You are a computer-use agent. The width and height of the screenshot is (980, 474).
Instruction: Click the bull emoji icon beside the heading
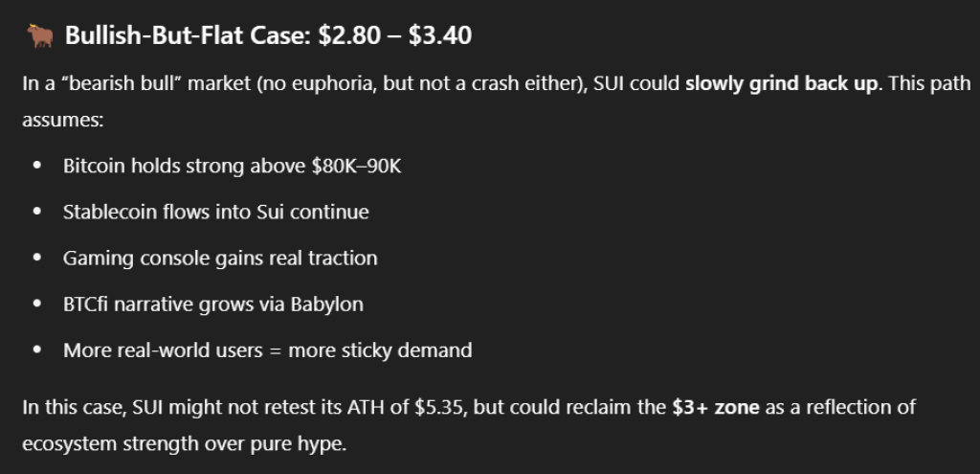(x=39, y=37)
